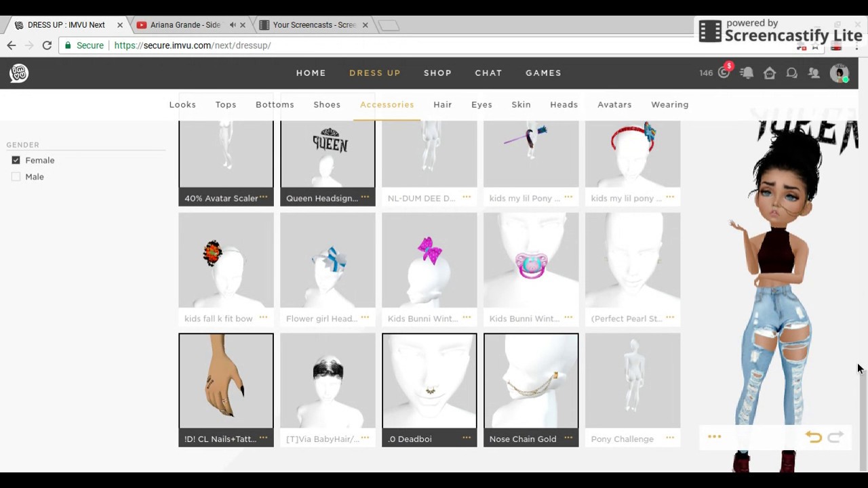The height and width of the screenshot is (488, 868).
Task: Select the Accessories category tab
Action: (387, 104)
